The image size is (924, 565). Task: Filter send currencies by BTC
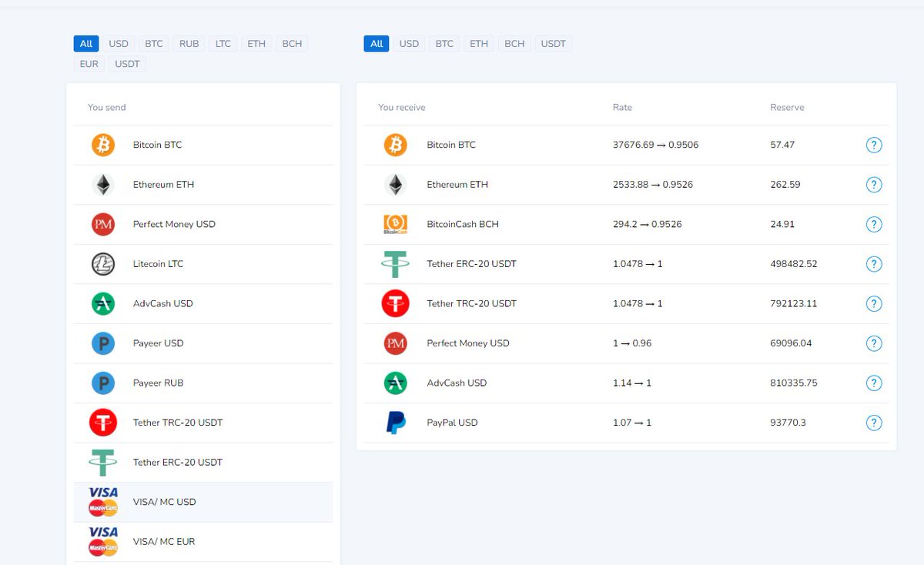click(154, 44)
